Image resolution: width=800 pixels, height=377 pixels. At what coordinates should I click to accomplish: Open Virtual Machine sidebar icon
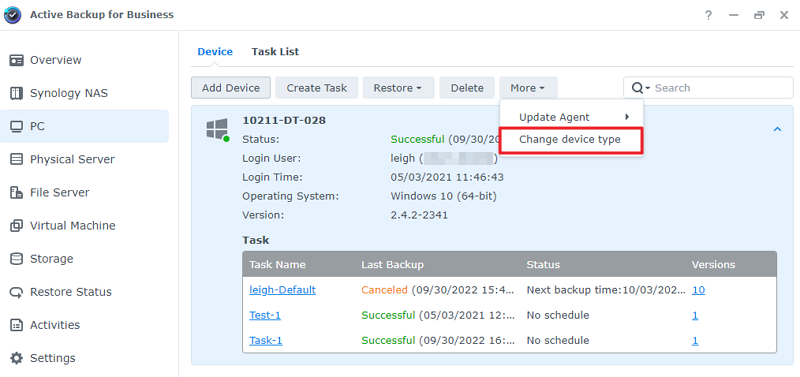[16, 225]
